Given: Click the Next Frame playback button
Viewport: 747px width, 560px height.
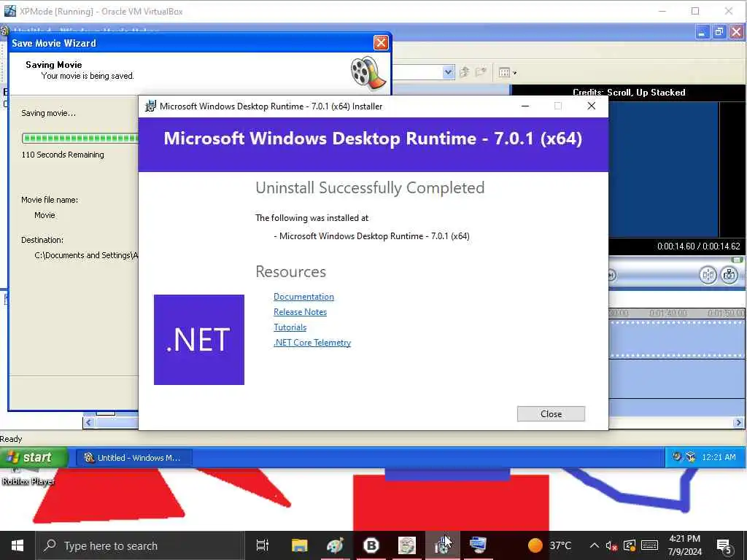Looking at the screenshot, I should 612,275.
